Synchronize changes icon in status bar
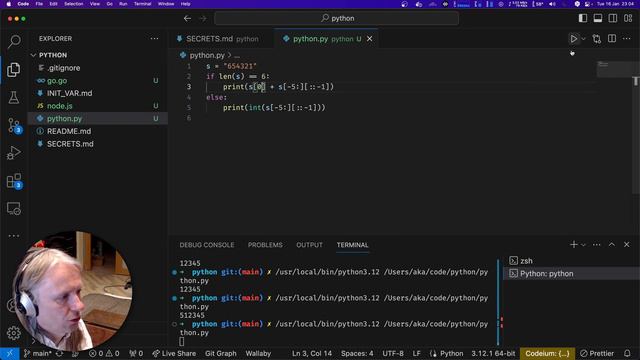Screen dimensions: 640x360 (x=60, y=353)
